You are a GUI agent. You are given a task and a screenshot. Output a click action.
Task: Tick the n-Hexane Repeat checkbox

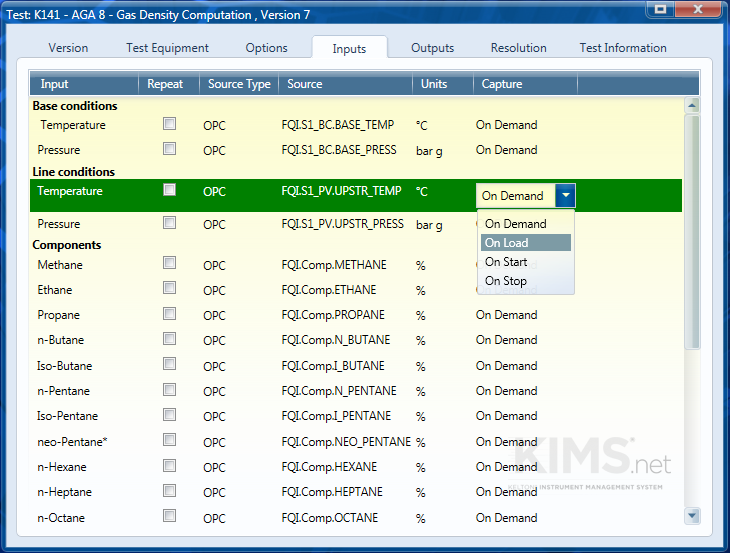[x=169, y=465]
